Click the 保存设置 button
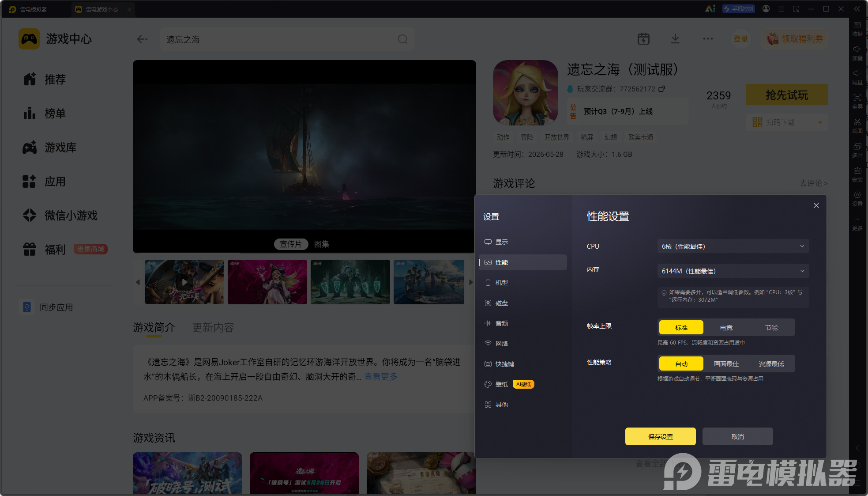The width and height of the screenshot is (868, 496). pos(661,436)
